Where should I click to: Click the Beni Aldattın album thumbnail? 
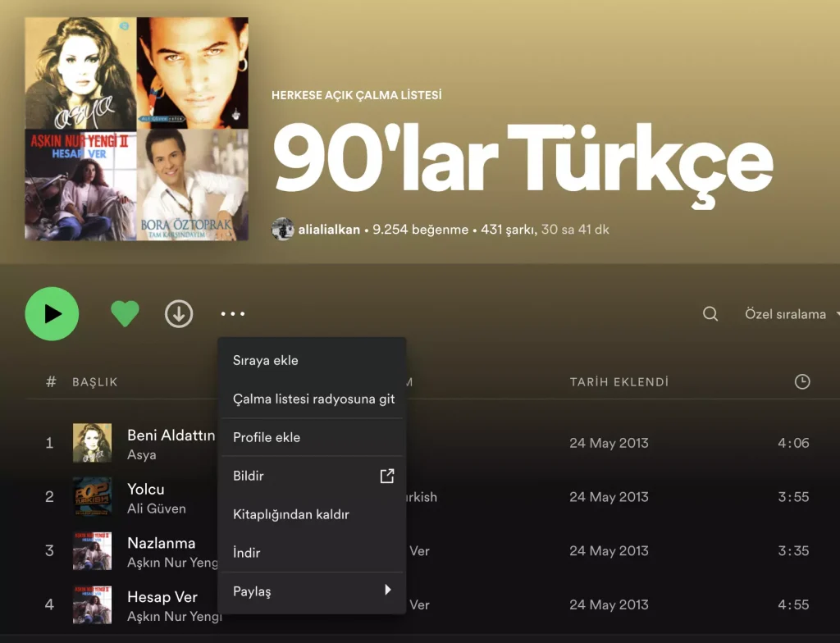[x=92, y=443]
